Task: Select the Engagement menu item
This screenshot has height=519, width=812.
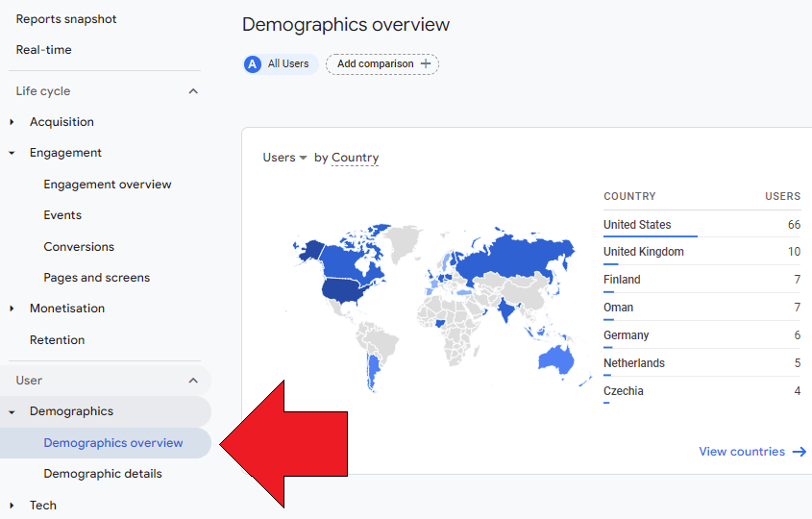Action: 65,153
